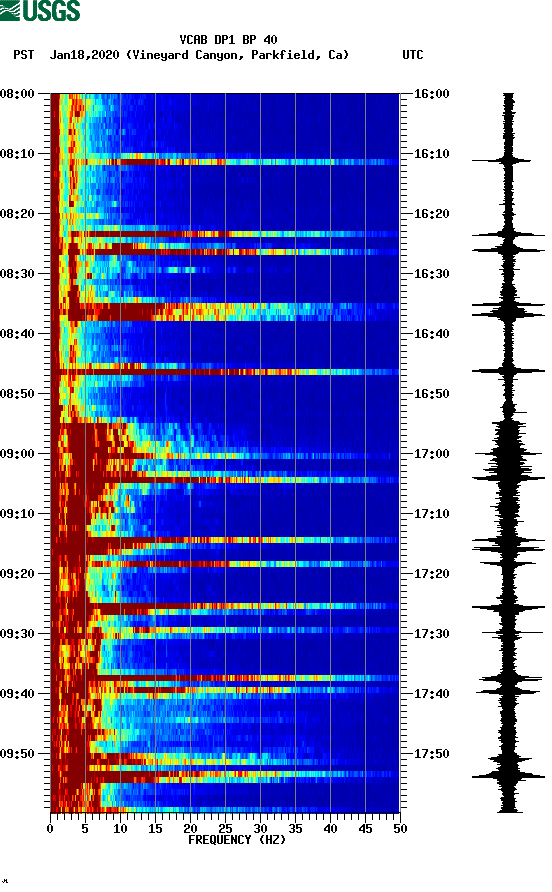Click the 09:00 PST time label

18,454
